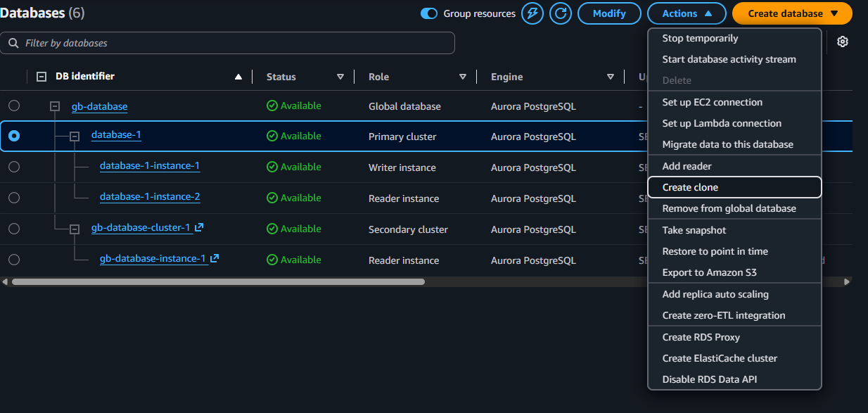Click the Primary cluster role cell
The height and width of the screenshot is (413, 868).
coord(402,136)
